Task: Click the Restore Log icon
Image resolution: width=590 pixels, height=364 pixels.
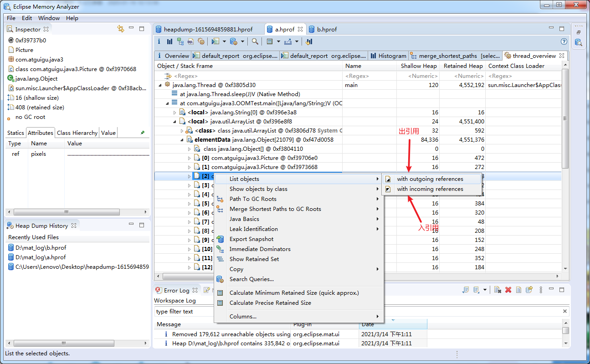Action: (x=528, y=290)
